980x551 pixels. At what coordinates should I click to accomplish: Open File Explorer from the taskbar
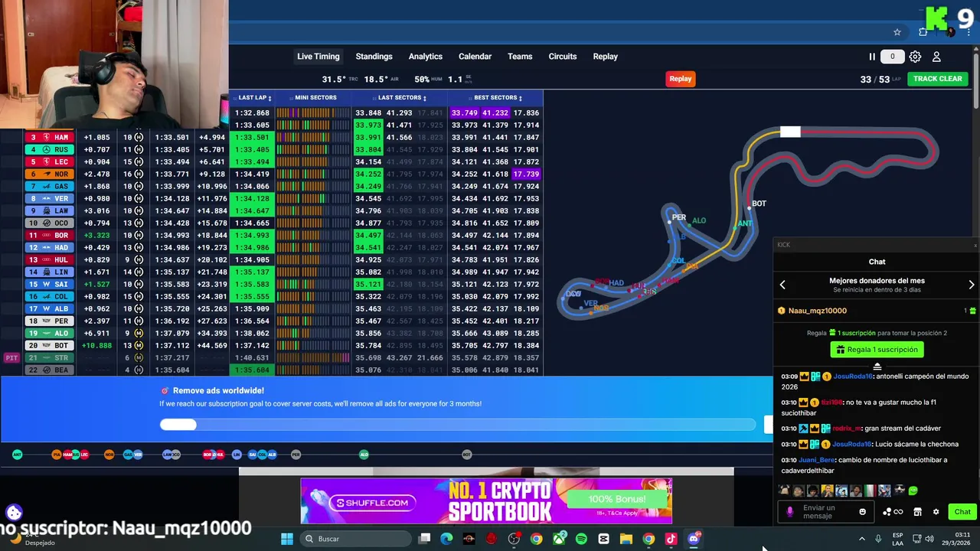tap(626, 539)
